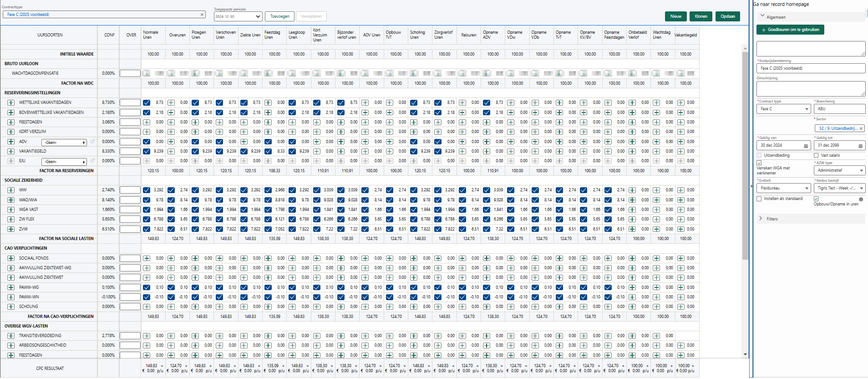The height and width of the screenshot is (379, 868).
Task: Click the Omschrijving text field
Action: coord(810,88)
